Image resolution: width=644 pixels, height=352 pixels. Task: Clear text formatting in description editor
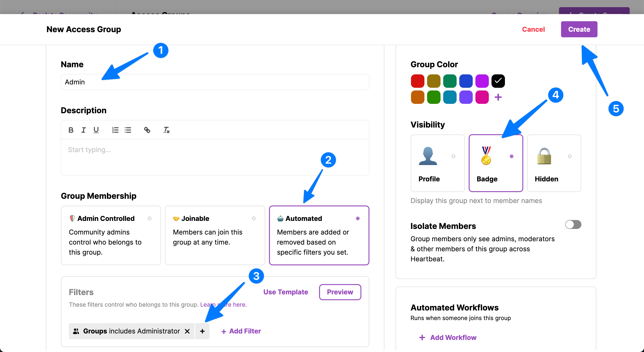click(166, 130)
